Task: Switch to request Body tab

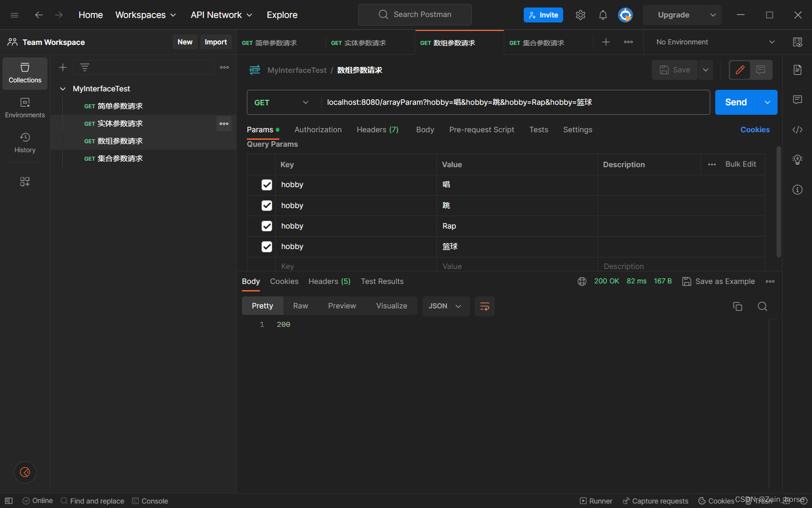Action: tap(425, 130)
